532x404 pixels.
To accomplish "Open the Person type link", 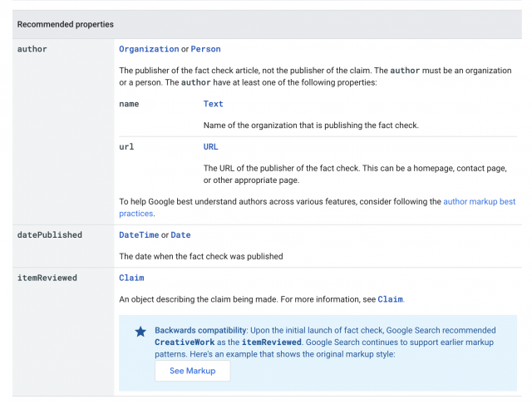I will point(206,49).
